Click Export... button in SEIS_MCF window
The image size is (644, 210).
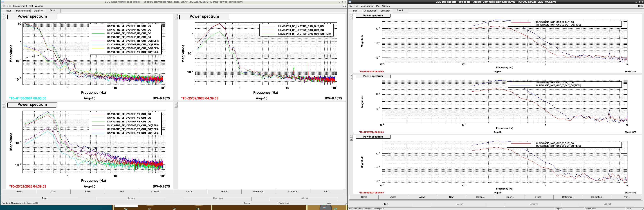[x=539, y=197]
